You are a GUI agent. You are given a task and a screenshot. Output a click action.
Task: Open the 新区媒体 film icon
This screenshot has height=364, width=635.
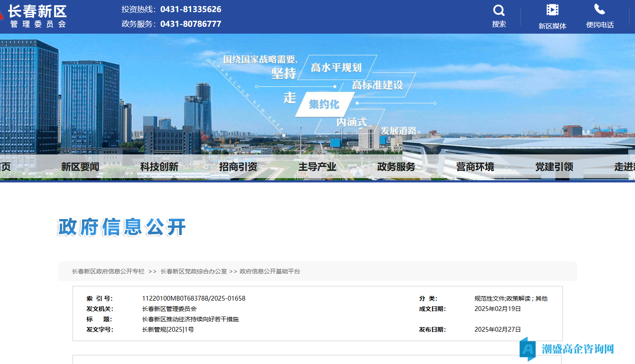(x=552, y=10)
